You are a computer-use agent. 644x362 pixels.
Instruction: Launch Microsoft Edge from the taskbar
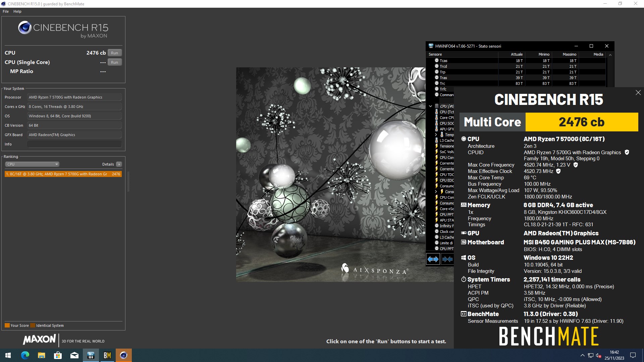click(x=25, y=355)
